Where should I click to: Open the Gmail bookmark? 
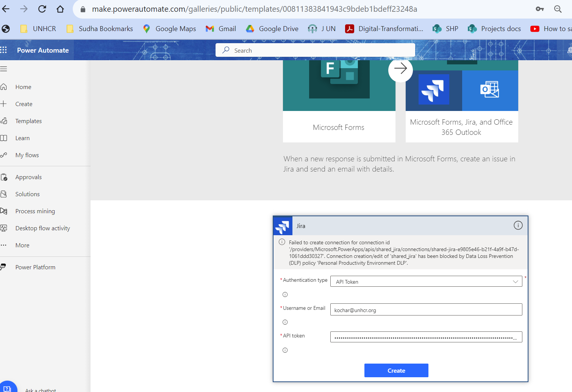[221, 28]
